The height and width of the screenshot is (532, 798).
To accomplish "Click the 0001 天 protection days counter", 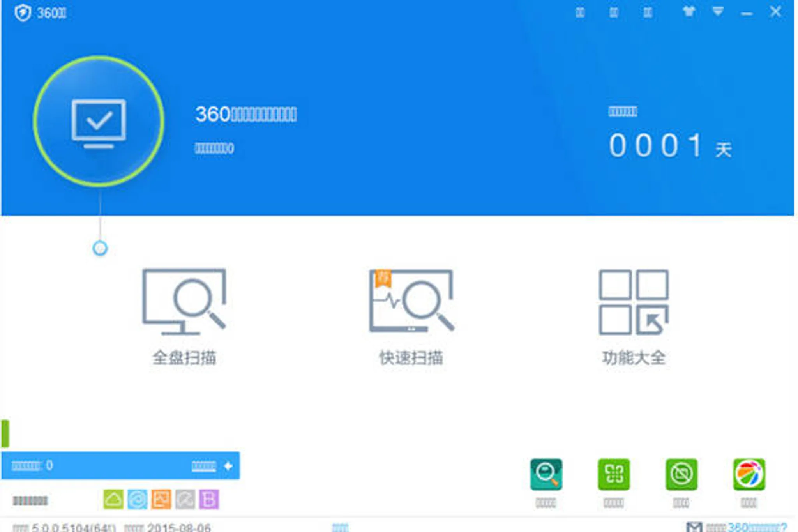I will (x=671, y=146).
